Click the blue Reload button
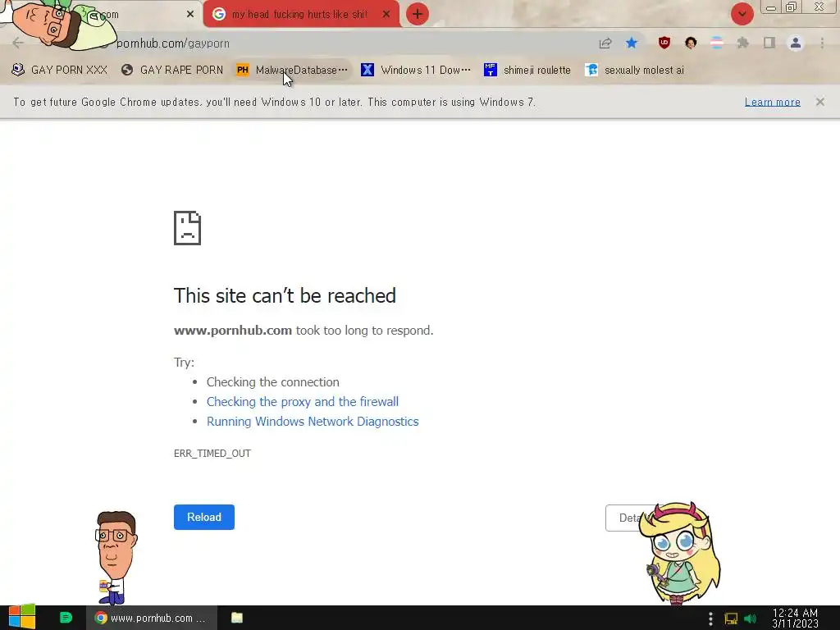 (204, 517)
